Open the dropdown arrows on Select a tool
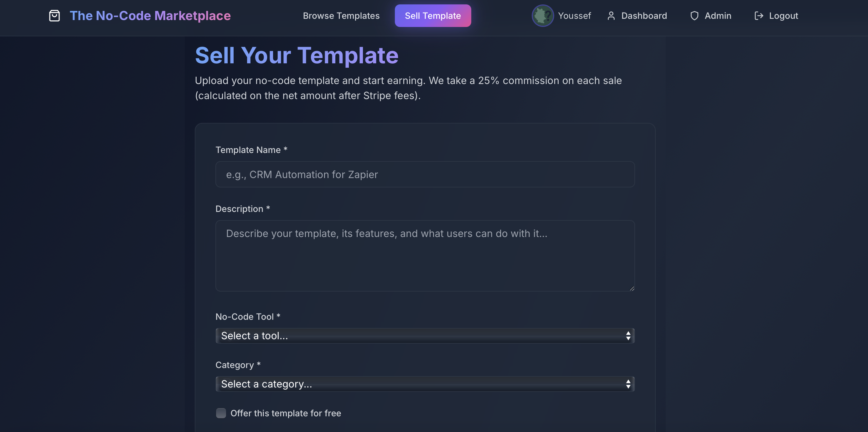Viewport: 868px width, 432px height. coord(628,335)
